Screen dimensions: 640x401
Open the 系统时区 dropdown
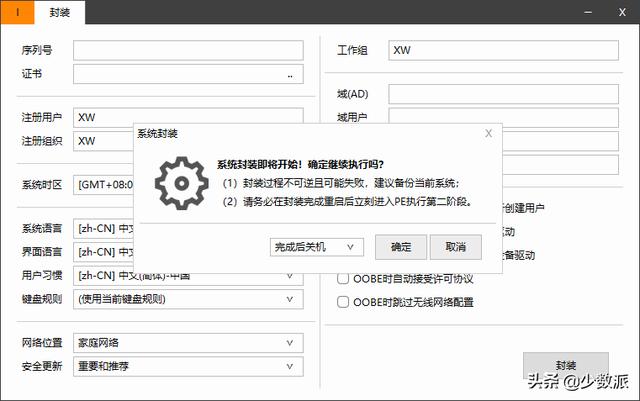104,185
